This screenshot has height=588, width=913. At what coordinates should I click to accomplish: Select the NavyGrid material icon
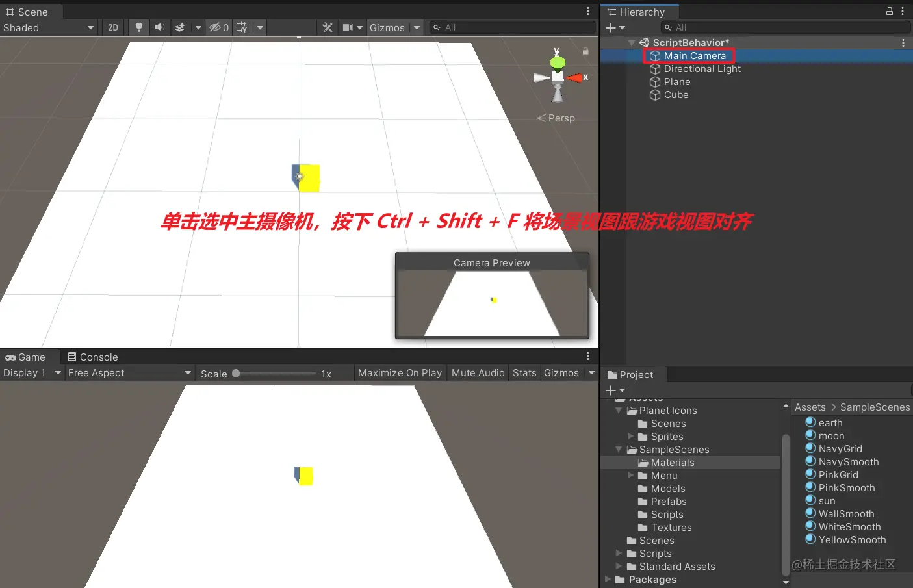coord(810,448)
